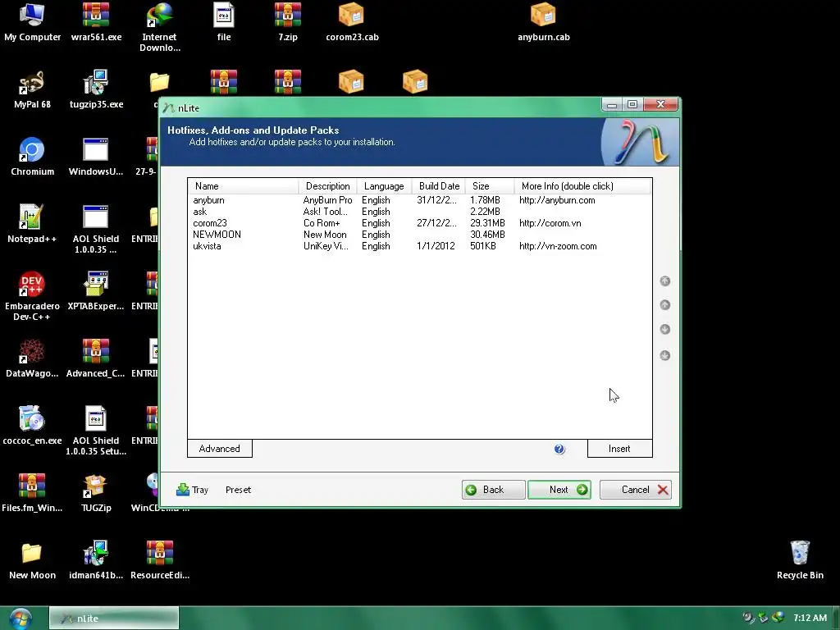This screenshot has width=840, height=630.
Task: Select the coccoc_en.exe desktop icon
Action: [x=32, y=426]
